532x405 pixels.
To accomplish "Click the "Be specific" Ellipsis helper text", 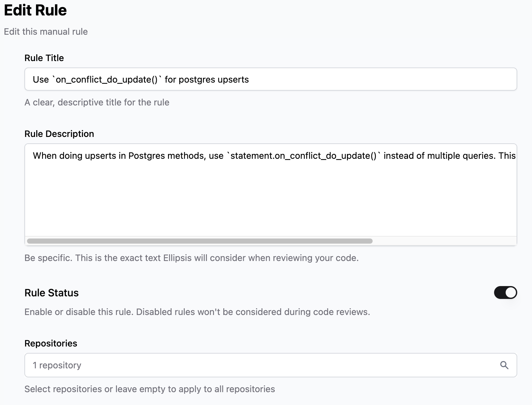I will coord(191,258).
